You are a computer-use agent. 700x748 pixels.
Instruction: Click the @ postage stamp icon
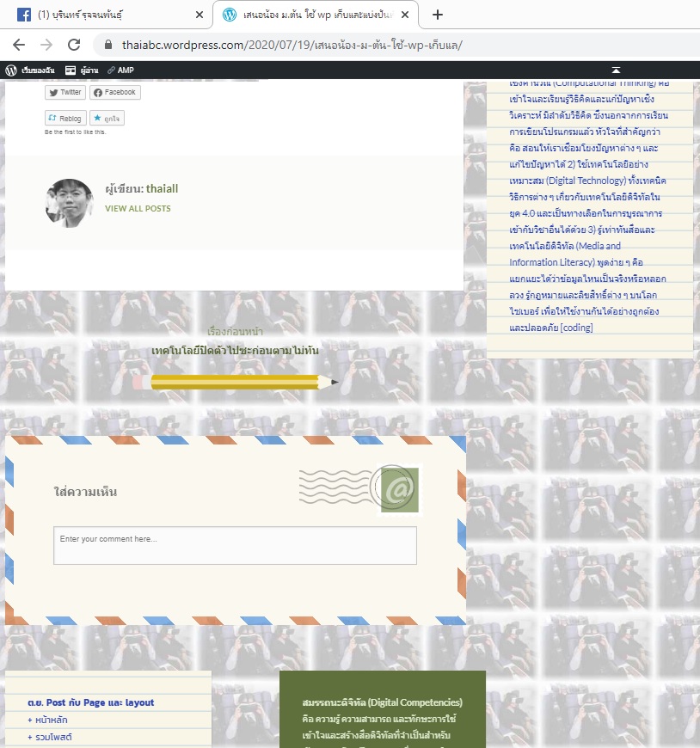point(399,489)
